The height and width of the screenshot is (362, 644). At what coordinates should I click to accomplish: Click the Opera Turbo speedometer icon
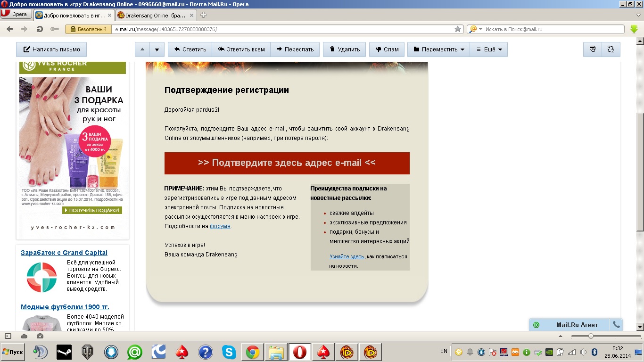[x=40, y=336]
